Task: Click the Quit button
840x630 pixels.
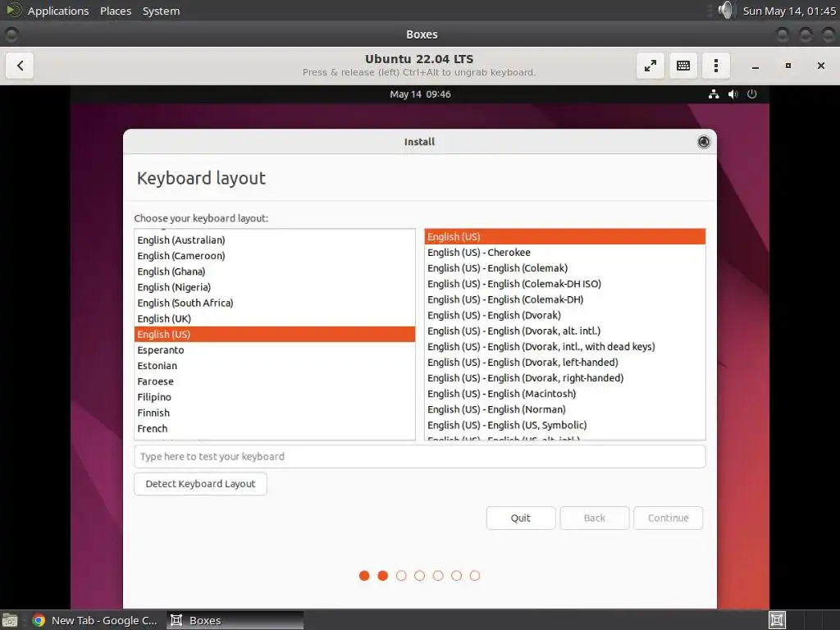Action: coord(521,518)
